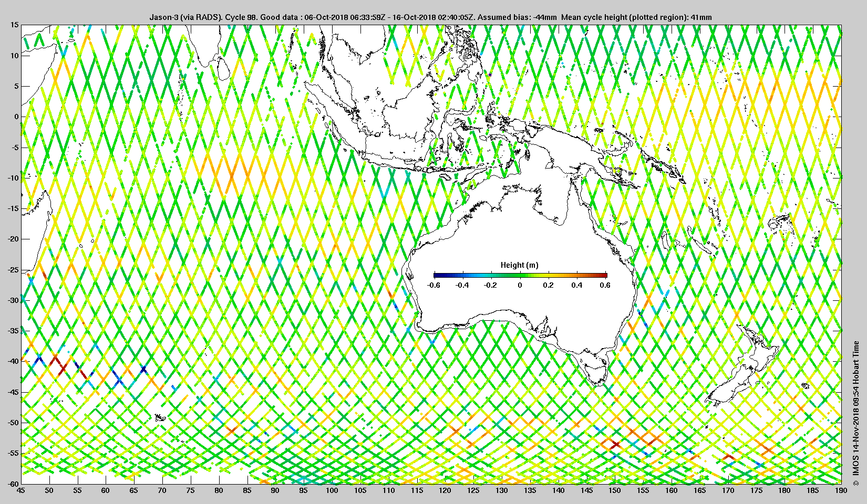The image size is (867, 504).
Task: Click latitude axis tick label "-25"
Action: tap(13, 270)
